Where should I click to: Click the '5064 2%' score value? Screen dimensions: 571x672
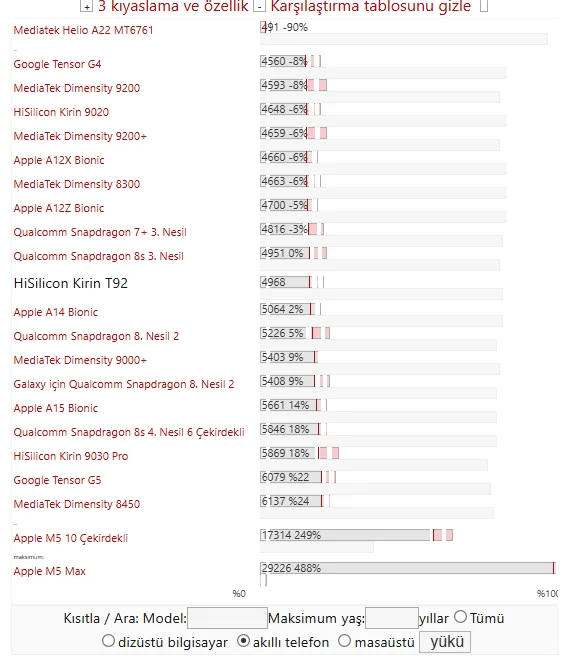click(x=282, y=309)
